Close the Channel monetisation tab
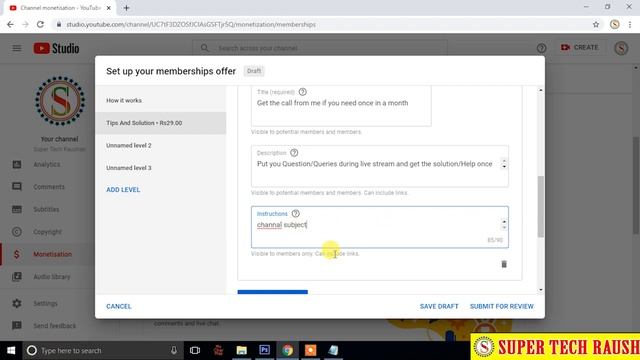This screenshot has height=360, width=640. point(109,8)
